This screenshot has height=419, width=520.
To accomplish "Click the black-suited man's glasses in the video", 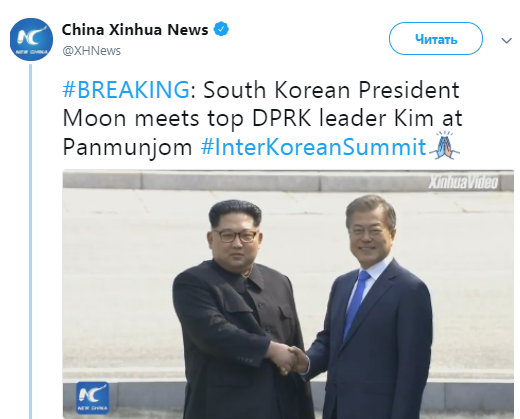I will click(x=234, y=236).
